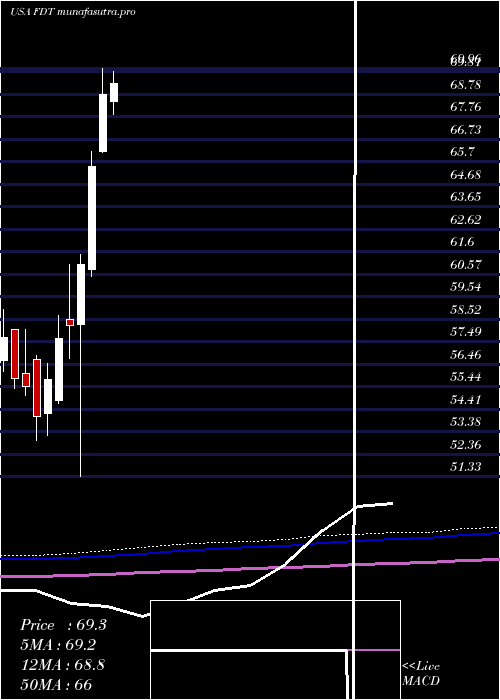Select the '12MA : 68.8' value
The width and height of the screenshot is (500, 700).
63,665
